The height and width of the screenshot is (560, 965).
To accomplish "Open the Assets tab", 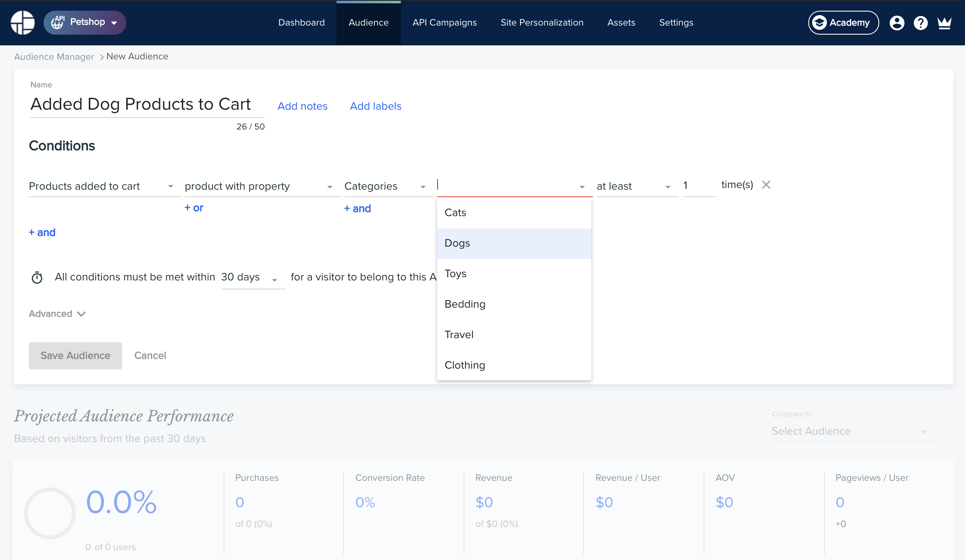I will (621, 23).
